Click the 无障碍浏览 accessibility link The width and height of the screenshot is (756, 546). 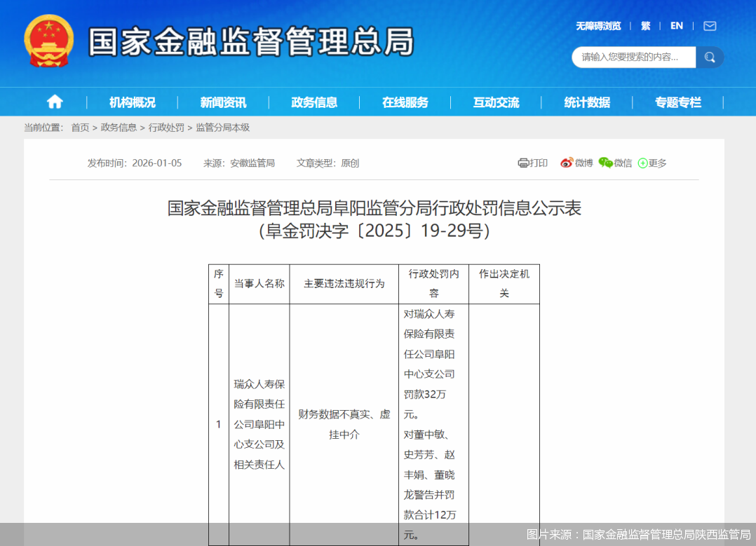(x=597, y=25)
